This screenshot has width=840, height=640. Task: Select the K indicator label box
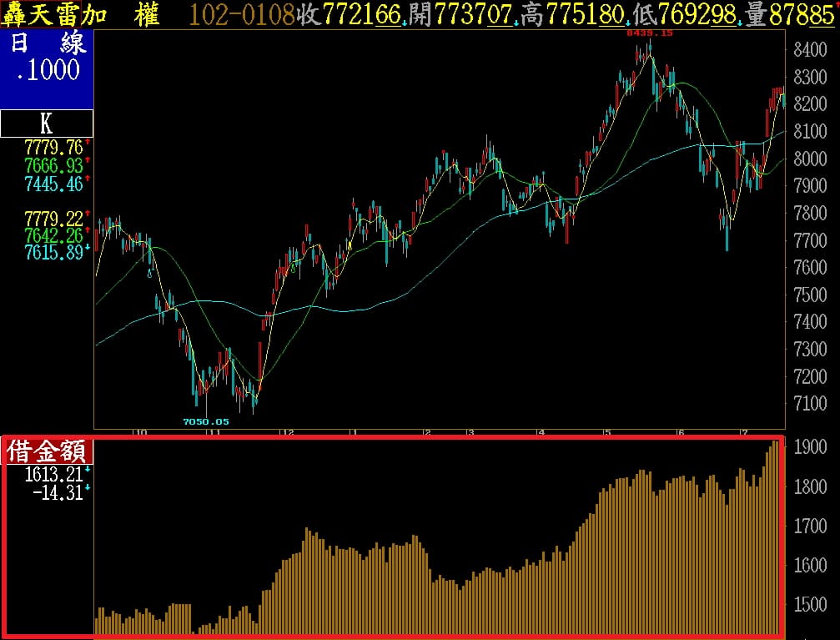coord(47,123)
